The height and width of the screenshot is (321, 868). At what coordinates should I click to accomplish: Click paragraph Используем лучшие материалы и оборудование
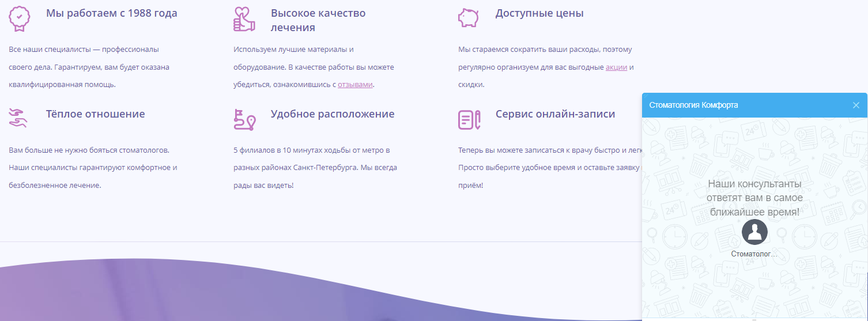(314, 67)
